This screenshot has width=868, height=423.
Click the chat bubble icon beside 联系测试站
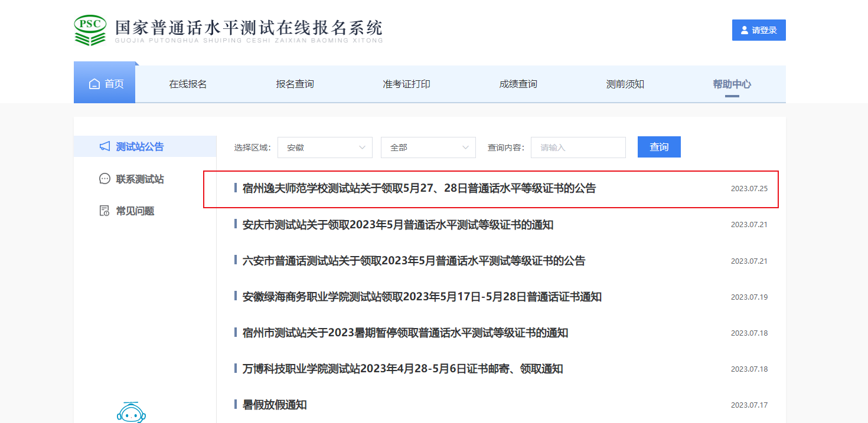pyautogui.click(x=105, y=179)
